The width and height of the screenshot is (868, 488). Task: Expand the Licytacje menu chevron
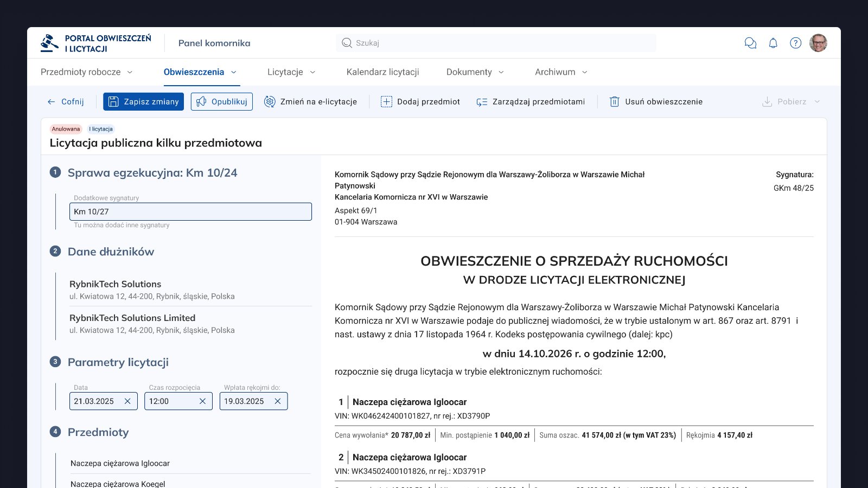pyautogui.click(x=312, y=72)
